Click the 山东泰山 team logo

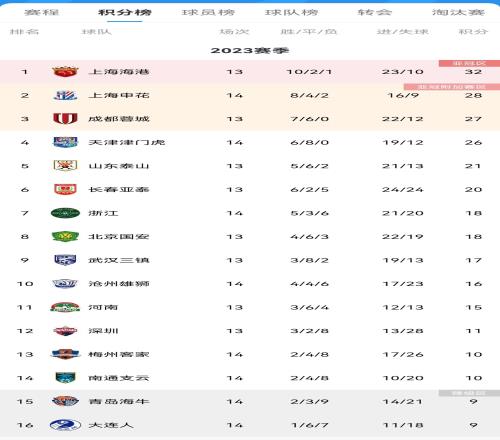pos(65,166)
